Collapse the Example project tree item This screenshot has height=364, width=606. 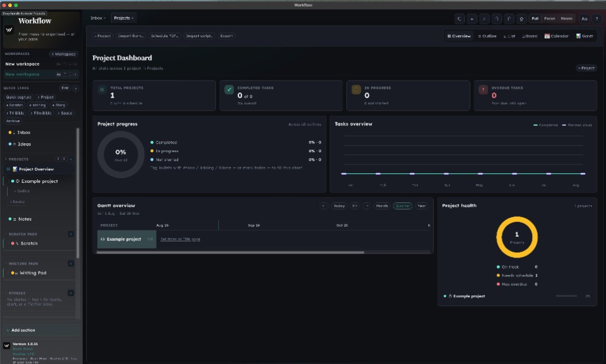click(9, 181)
